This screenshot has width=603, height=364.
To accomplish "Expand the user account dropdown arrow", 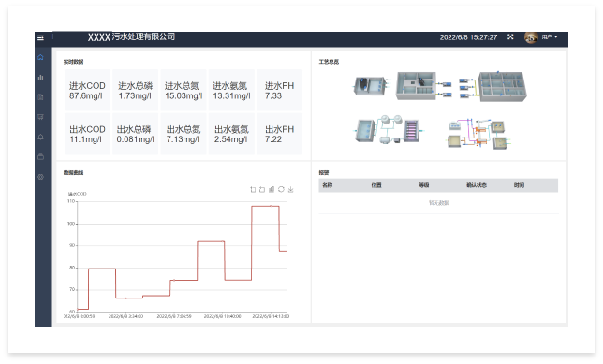I will [x=556, y=37].
